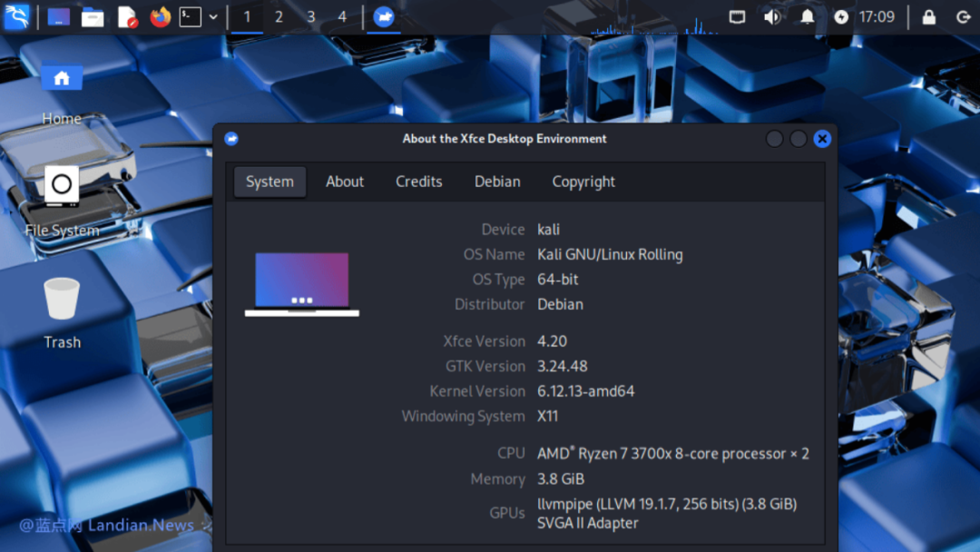Switch to workspace 4

(342, 17)
